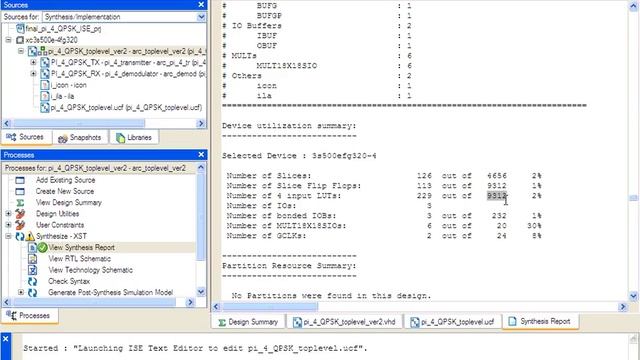Expand the User Constraints process group
Image resolution: width=640 pixels, height=360 pixels.
tap(9, 225)
